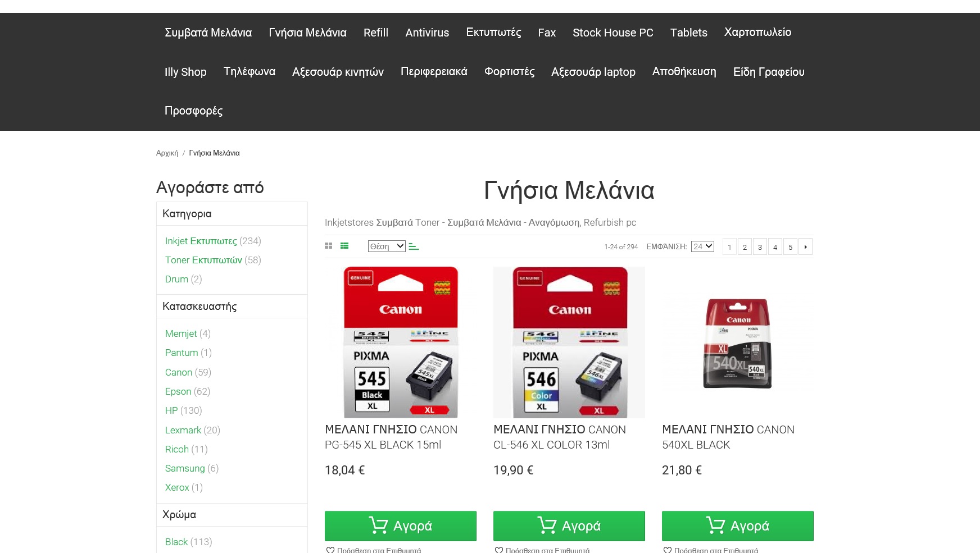Go to results page 5
Viewport: 980px width, 553px height.
tap(790, 246)
